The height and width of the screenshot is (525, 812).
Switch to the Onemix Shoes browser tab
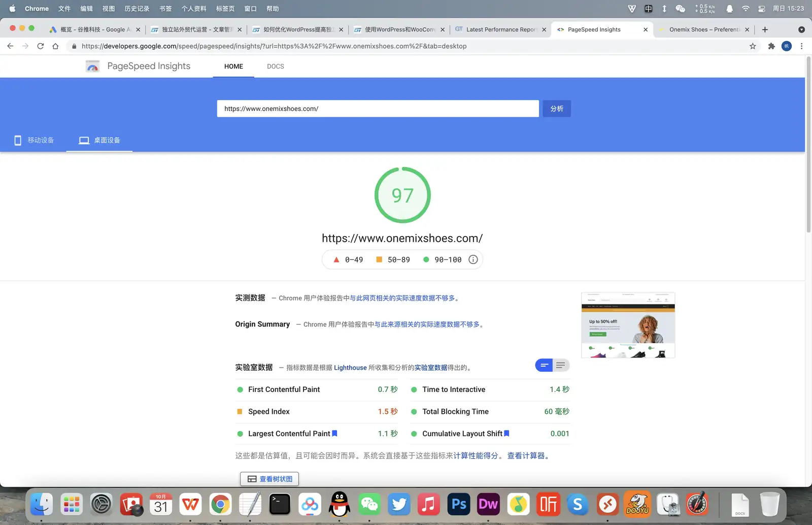coord(704,29)
